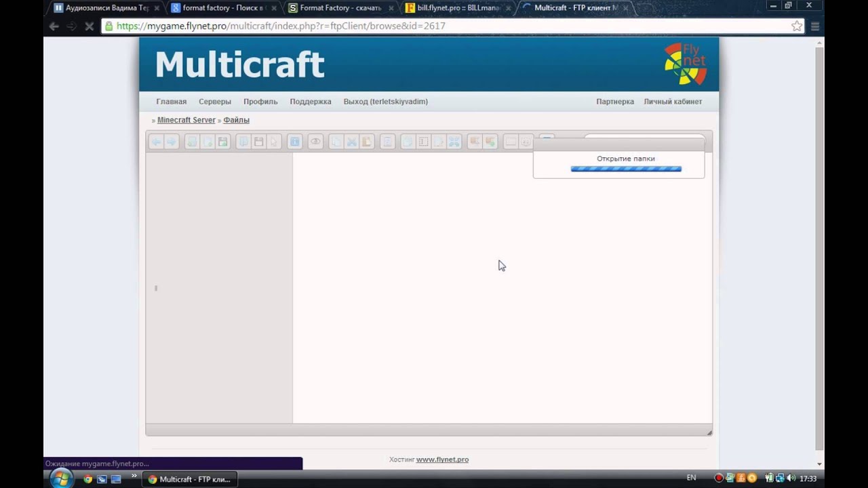Open the Windows Start button

tap(60, 479)
